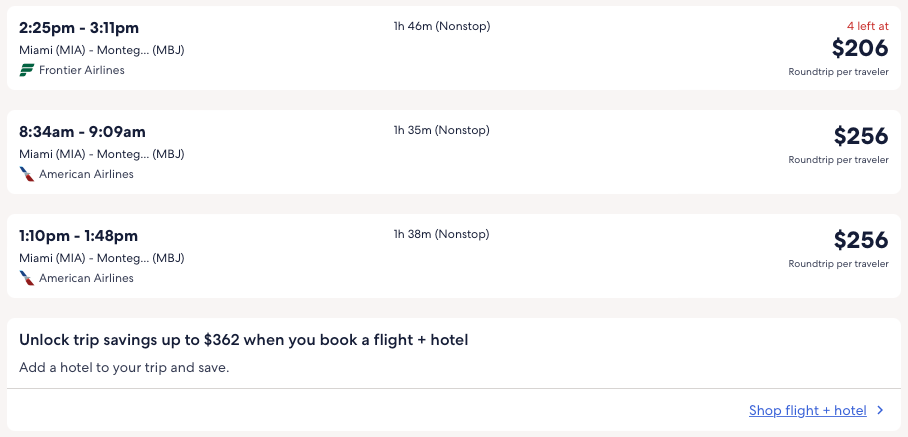
Task: Click the $206 roundtrip price
Action: click(859, 48)
